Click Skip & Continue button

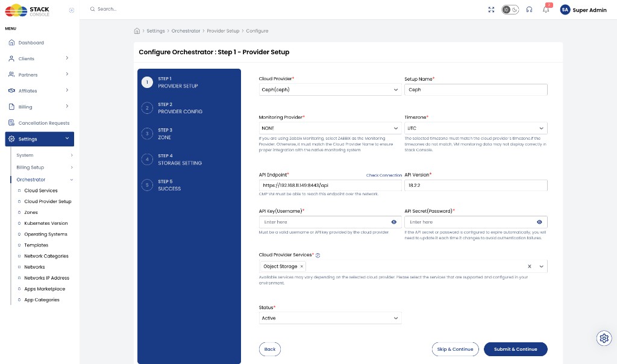456,349
